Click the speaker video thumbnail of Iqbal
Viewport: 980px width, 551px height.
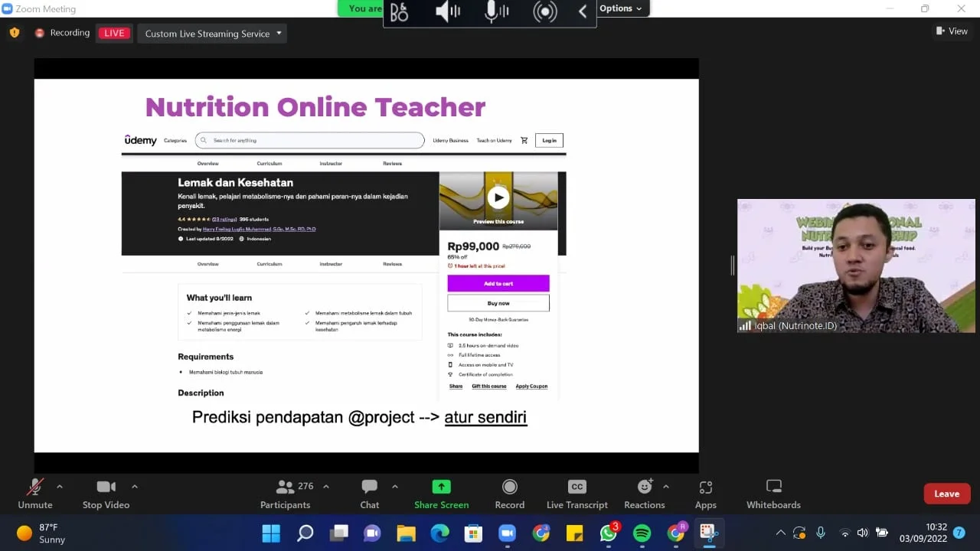(856, 266)
